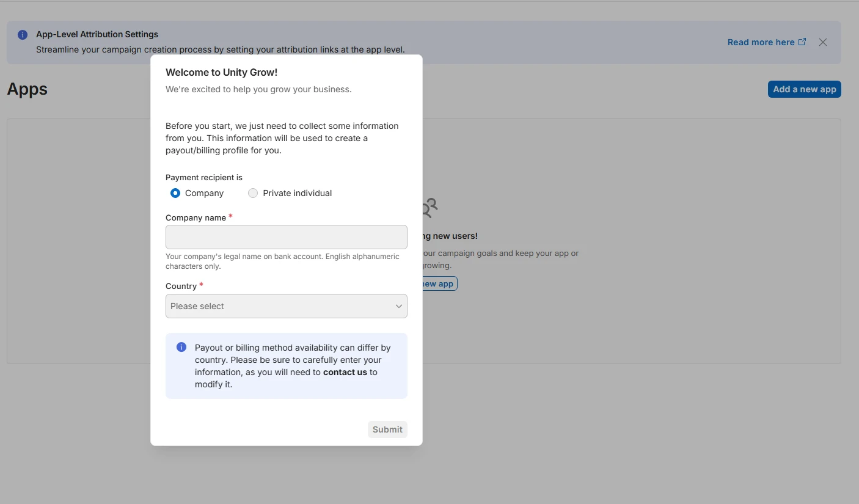Viewport: 859px width, 504px height.
Task: Dismiss the App-Level Attribution Settings banner
Action: click(x=823, y=42)
